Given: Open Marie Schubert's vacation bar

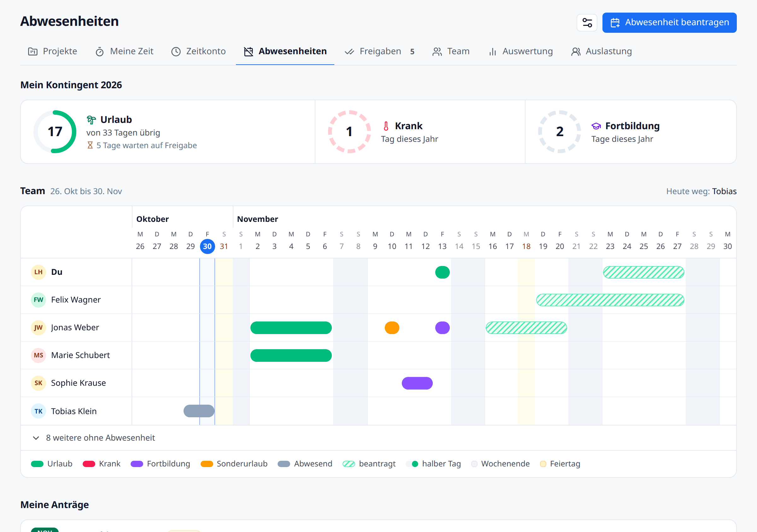Looking at the screenshot, I should (291, 356).
